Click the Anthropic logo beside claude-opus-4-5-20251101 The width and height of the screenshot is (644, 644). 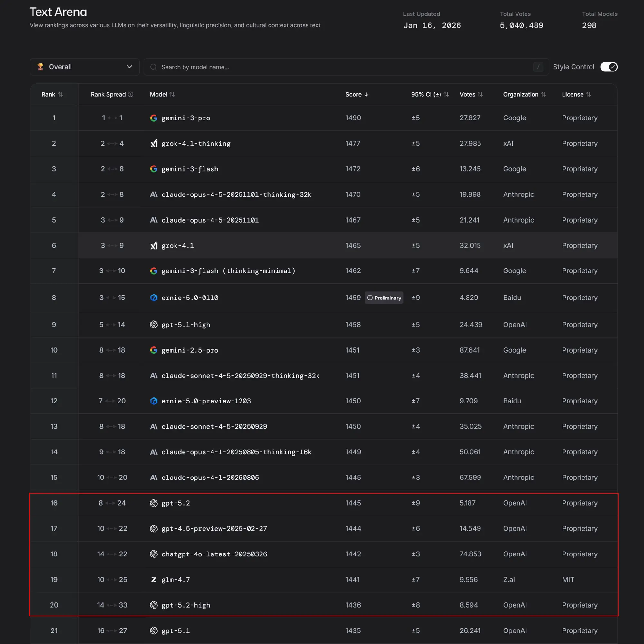[154, 220]
